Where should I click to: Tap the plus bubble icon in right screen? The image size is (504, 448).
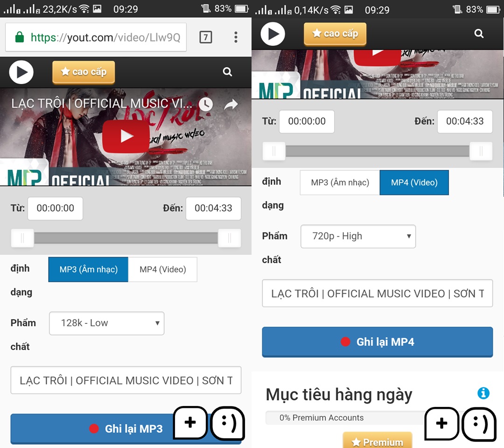[442, 423]
